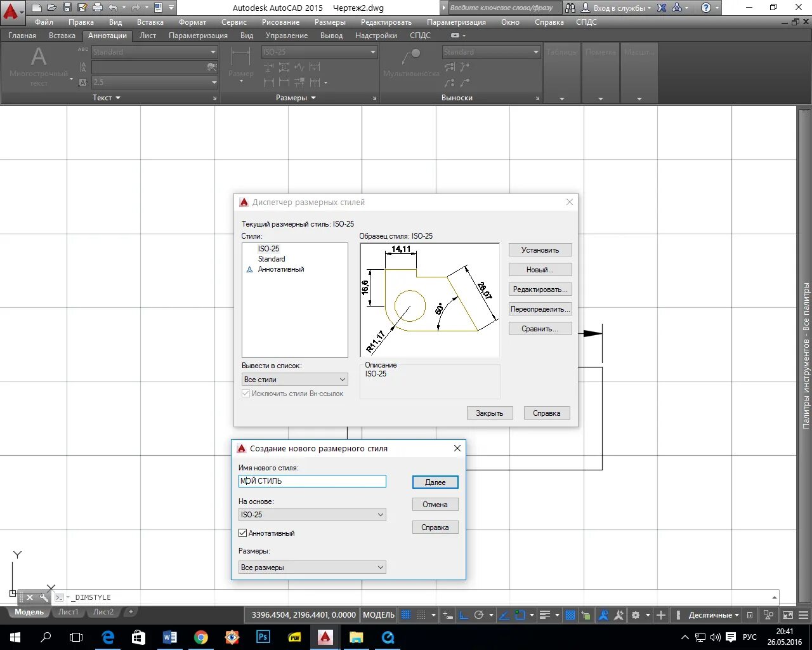Click the Save As icon
This screenshot has width=812, height=650.
click(82, 8)
